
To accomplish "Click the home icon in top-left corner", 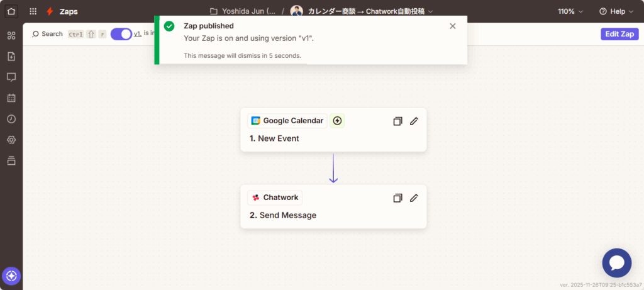I will point(12,11).
